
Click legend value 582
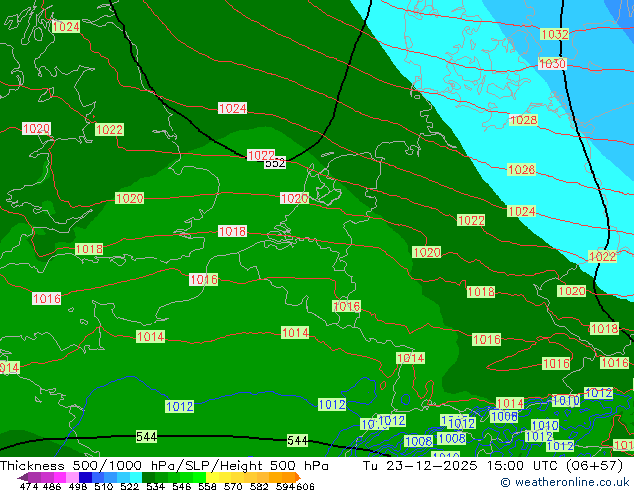point(259,486)
